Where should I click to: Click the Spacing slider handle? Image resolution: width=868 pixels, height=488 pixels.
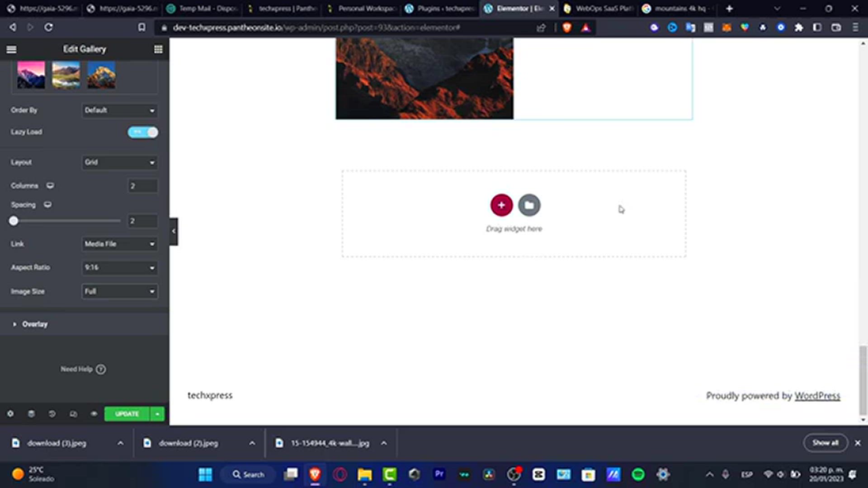click(x=14, y=221)
